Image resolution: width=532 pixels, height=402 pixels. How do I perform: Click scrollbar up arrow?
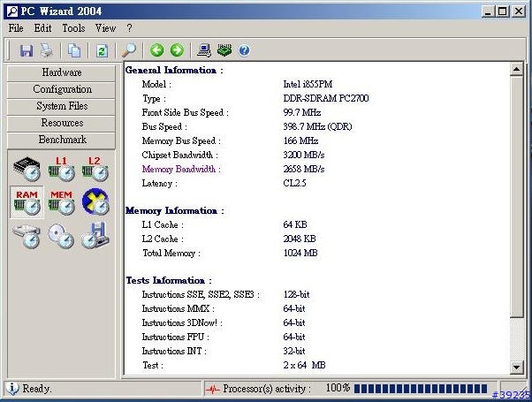click(516, 70)
